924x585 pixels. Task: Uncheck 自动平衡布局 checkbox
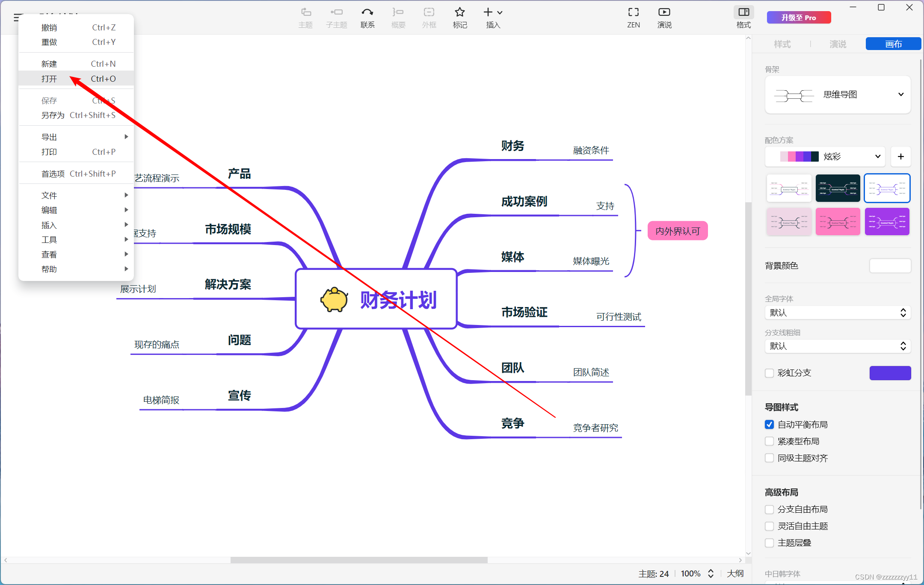point(769,425)
